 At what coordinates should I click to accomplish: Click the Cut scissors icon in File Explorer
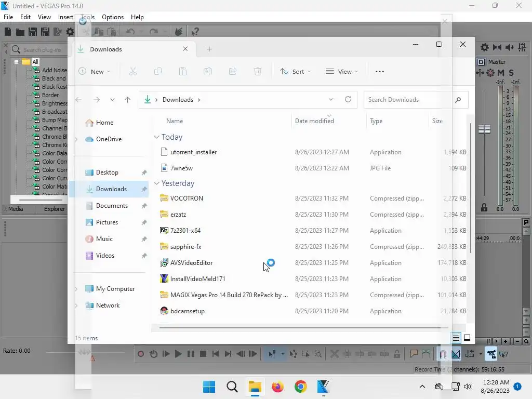coord(133,72)
